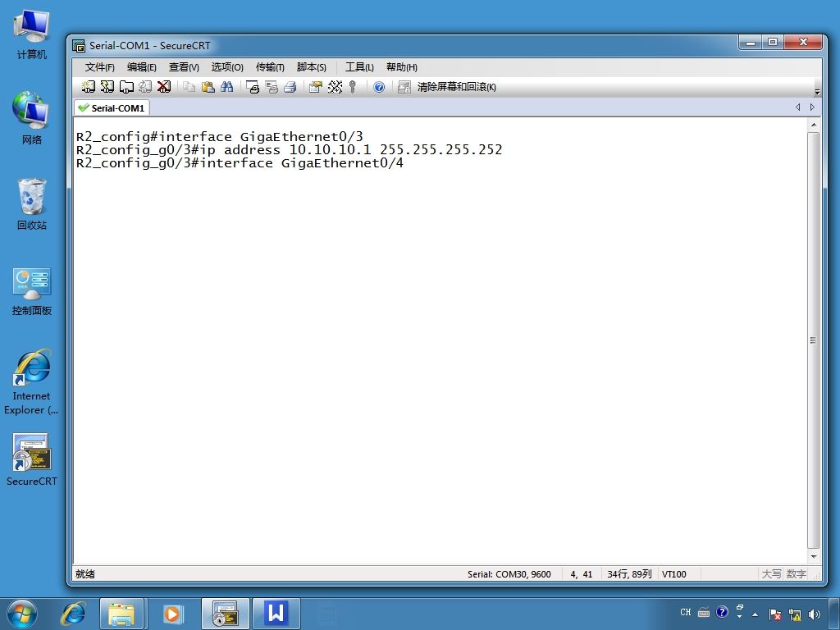Click the Connect toolbar icon

[x=89, y=87]
